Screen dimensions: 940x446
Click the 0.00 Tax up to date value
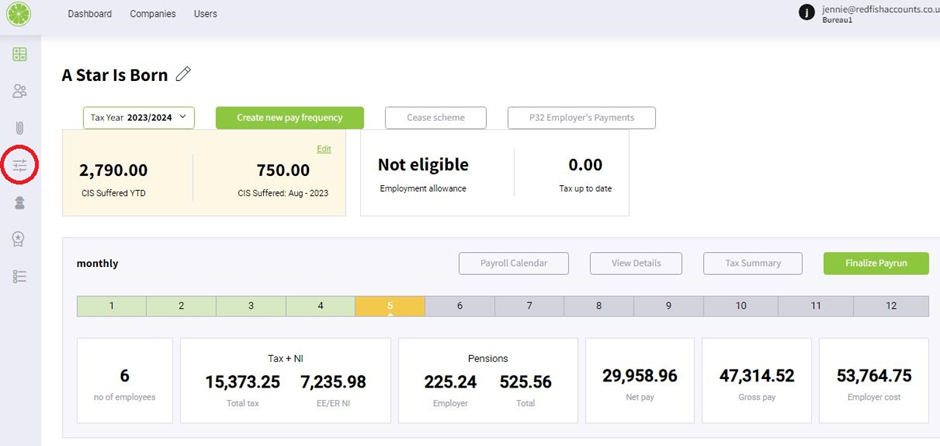pyautogui.click(x=585, y=165)
